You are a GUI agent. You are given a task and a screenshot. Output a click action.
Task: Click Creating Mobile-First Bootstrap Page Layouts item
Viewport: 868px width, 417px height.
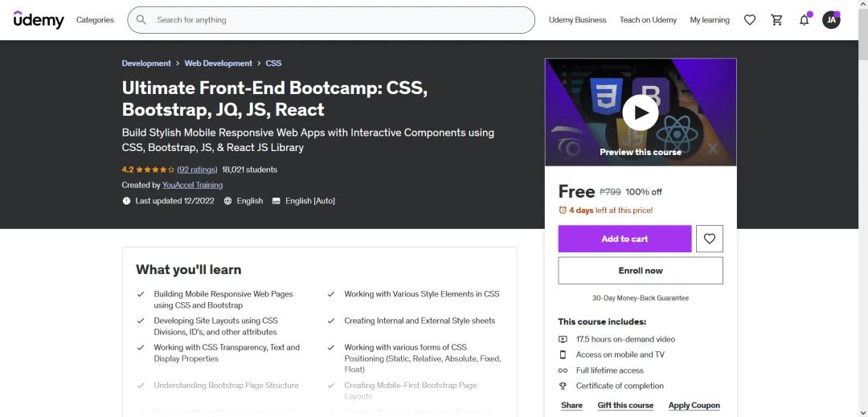(411, 390)
